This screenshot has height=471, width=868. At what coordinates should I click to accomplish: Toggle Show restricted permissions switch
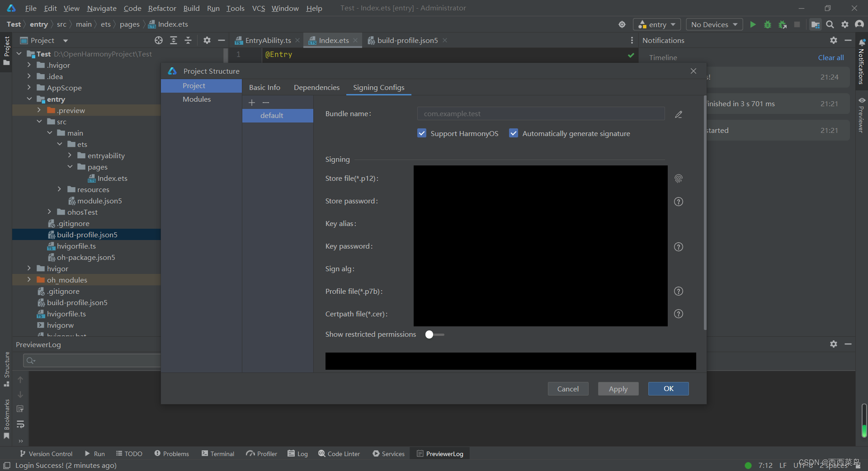434,334
